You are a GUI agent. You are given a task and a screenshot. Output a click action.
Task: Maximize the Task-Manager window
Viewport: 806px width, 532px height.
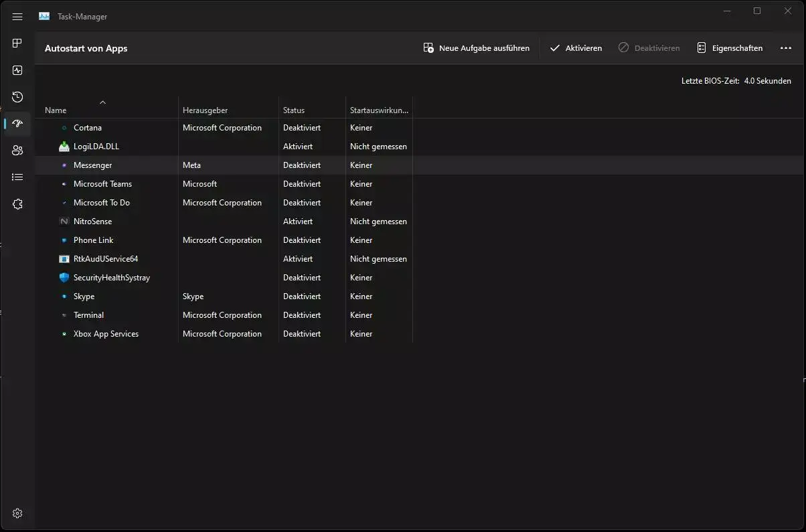click(757, 11)
